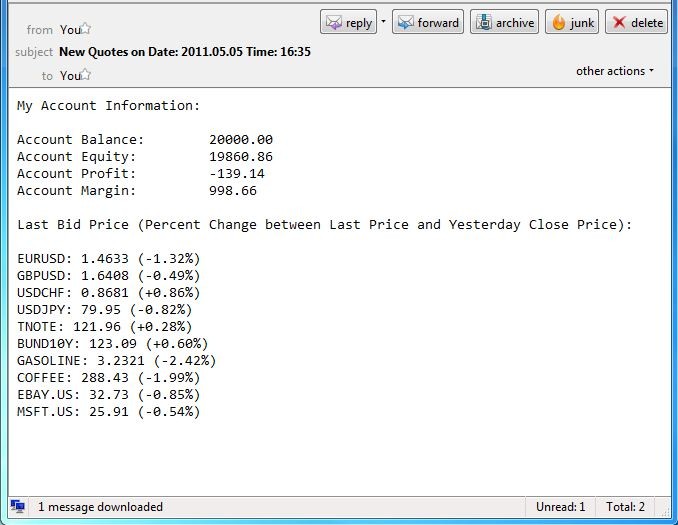This screenshot has width=678, height=525.
Task: Mark message as junk
Action: 573,23
